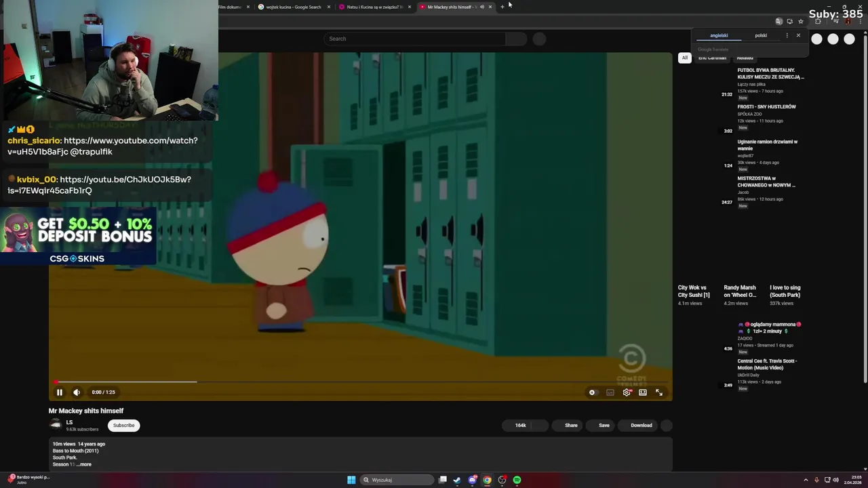Open Central Cee ft. Travis Scott video
The height and width of the screenshot is (488, 868).
pos(768,365)
